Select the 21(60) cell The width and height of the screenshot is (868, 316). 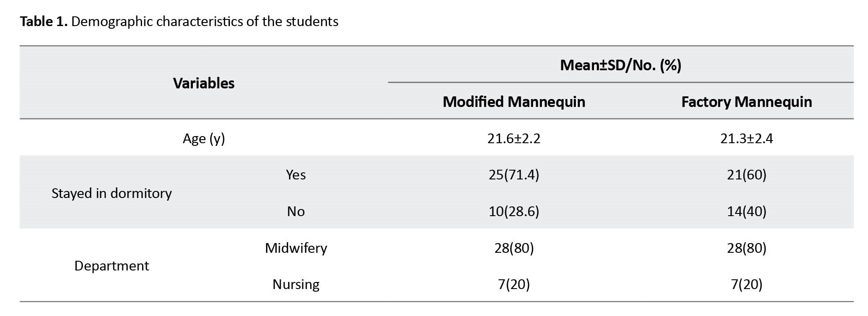pos(746,175)
